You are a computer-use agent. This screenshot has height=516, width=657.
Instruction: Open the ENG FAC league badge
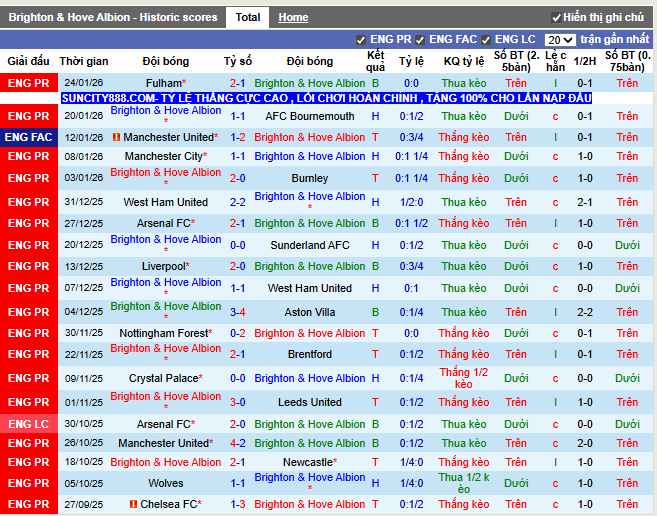tap(28, 137)
